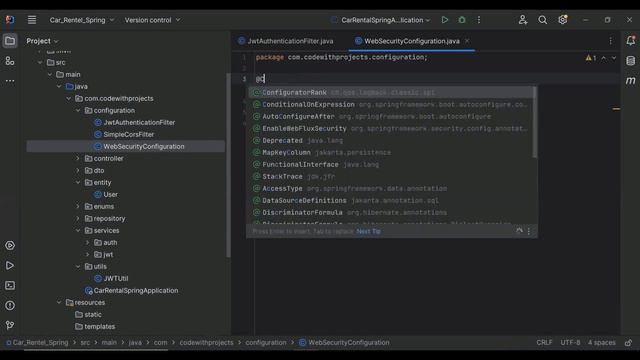This screenshot has height=360, width=640.
Task: Open completion popup options menu
Action: pos(529,231)
